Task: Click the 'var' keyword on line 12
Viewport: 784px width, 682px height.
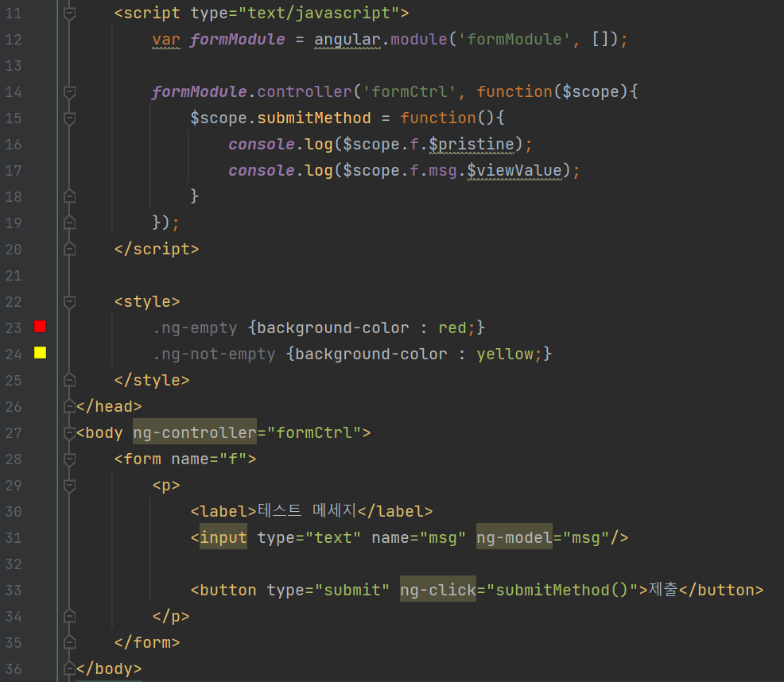Action: pyautogui.click(x=166, y=40)
